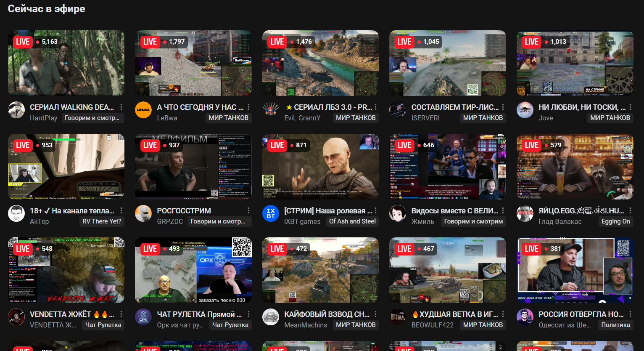Click the Говорим и смотр... tag under HardPlay
This screenshot has height=351, width=644.
pyautogui.click(x=92, y=118)
